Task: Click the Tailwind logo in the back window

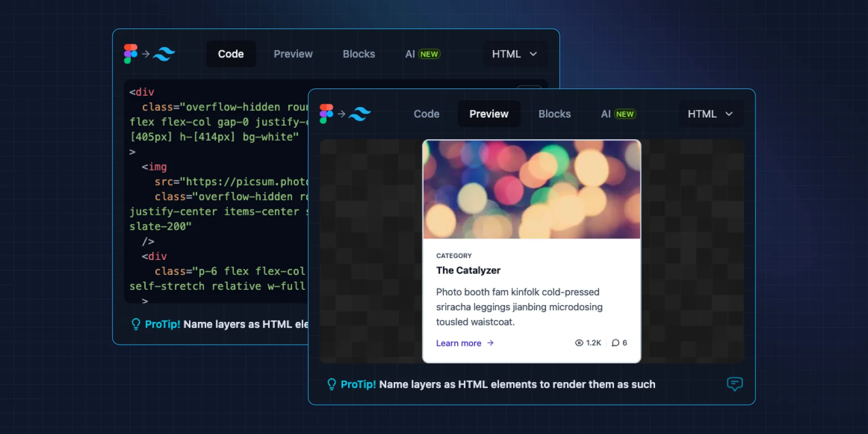Action: click(x=164, y=54)
